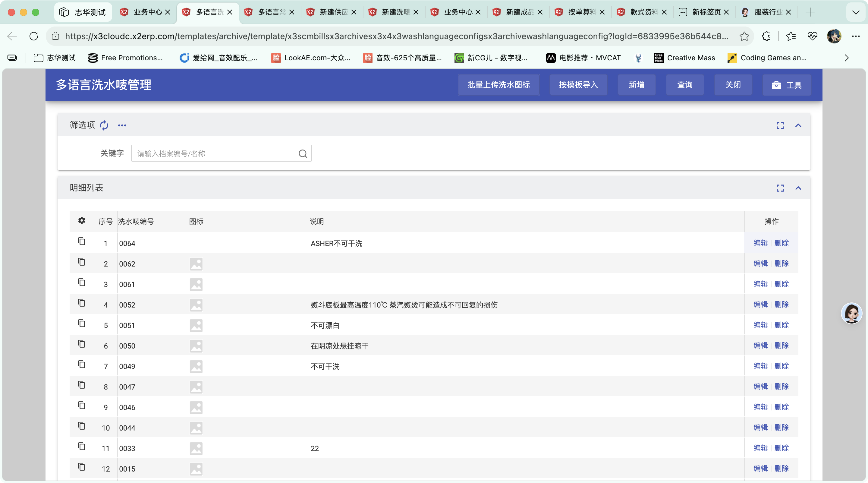Screen dimensions: 868x483
Task: Edit row 0050 via 编辑 link
Action: [x=760, y=345]
